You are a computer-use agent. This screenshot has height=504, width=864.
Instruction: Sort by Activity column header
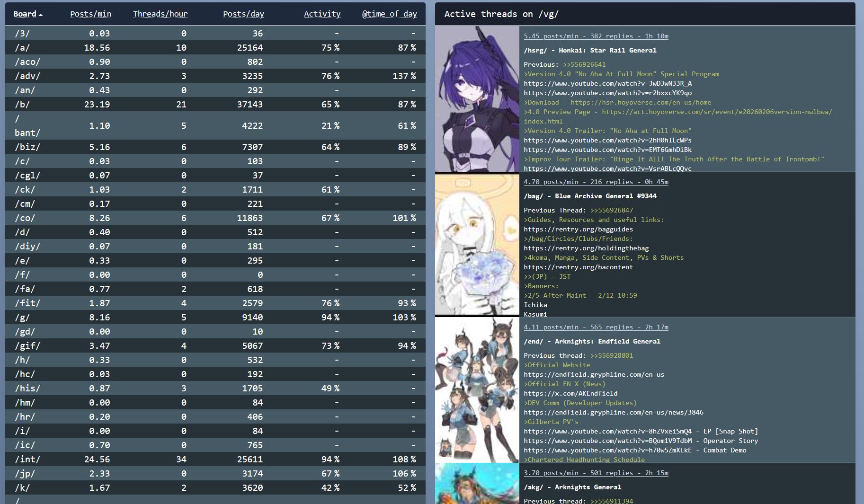(x=322, y=14)
